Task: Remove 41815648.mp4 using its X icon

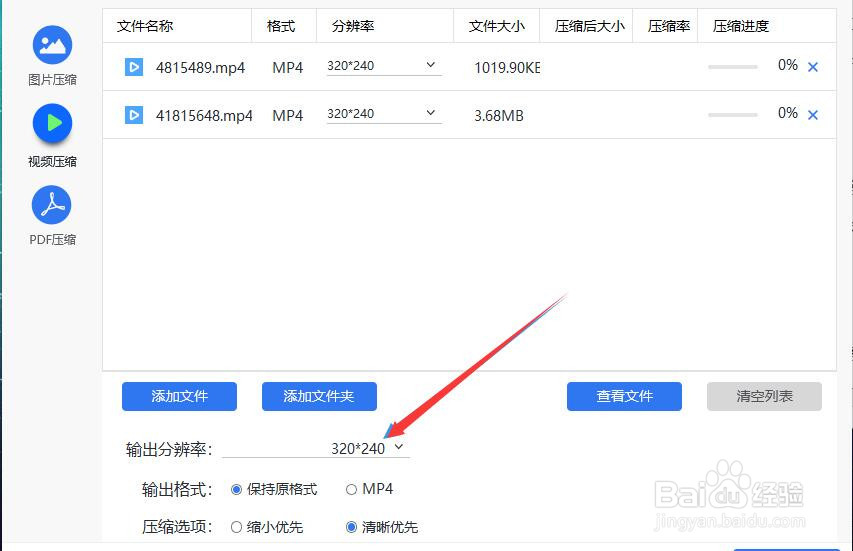Action: pyautogui.click(x=813, y=115)
